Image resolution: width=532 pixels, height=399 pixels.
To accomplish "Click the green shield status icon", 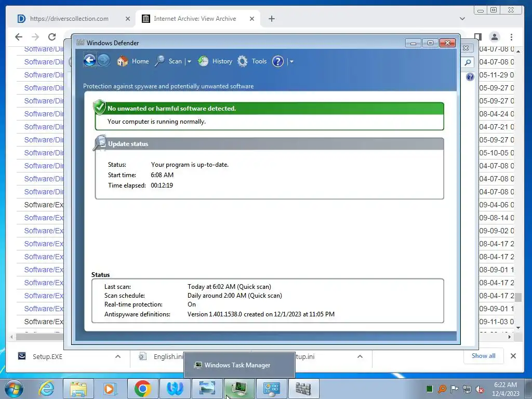I will (99, 107).
